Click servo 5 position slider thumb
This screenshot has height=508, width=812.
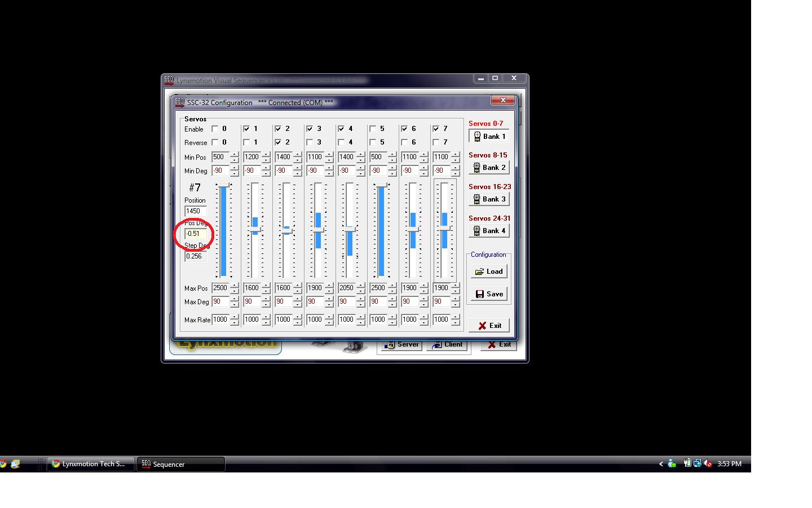[382, 185]
